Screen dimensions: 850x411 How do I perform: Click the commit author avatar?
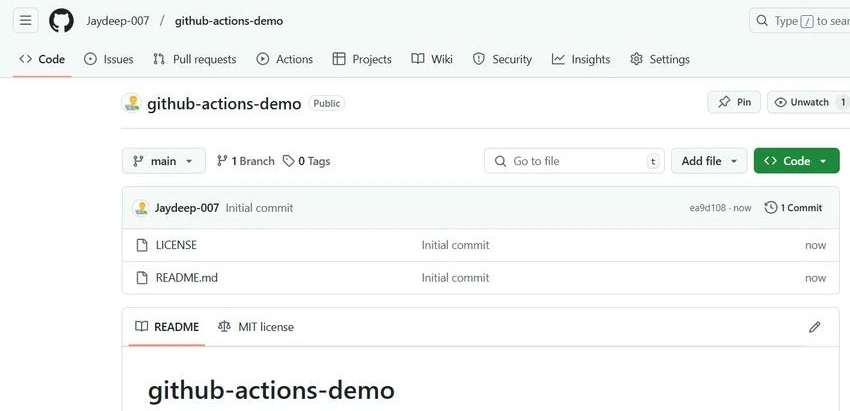click(141, 208)
